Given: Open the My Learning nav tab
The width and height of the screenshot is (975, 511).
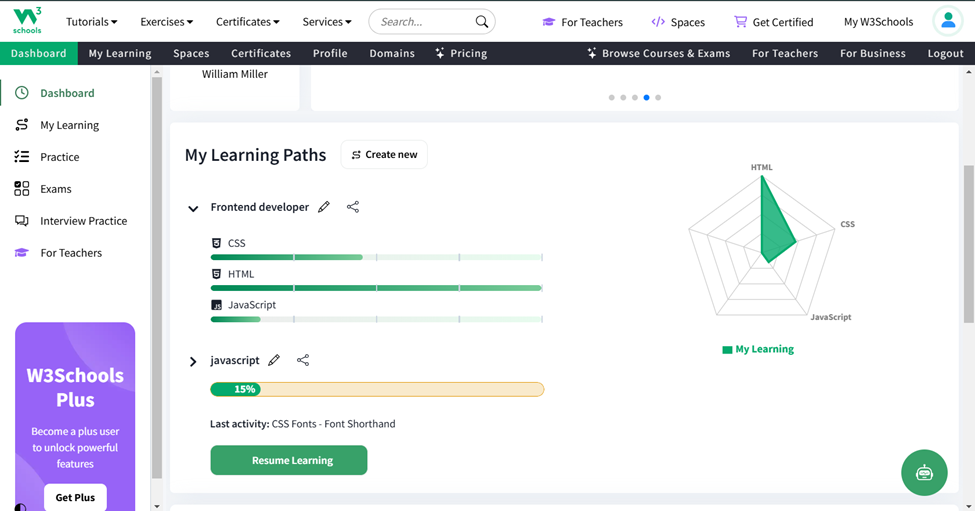Looking at the screenshot, I should click(x=120, y=53).
